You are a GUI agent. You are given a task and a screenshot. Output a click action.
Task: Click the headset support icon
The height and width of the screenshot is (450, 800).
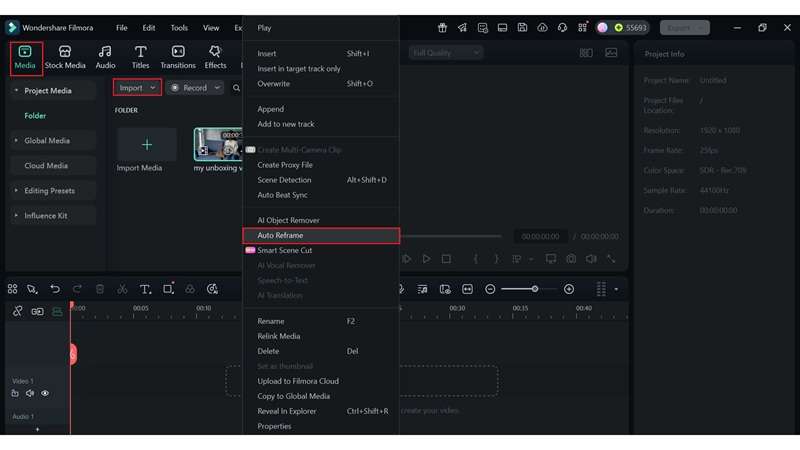[562, 28]
